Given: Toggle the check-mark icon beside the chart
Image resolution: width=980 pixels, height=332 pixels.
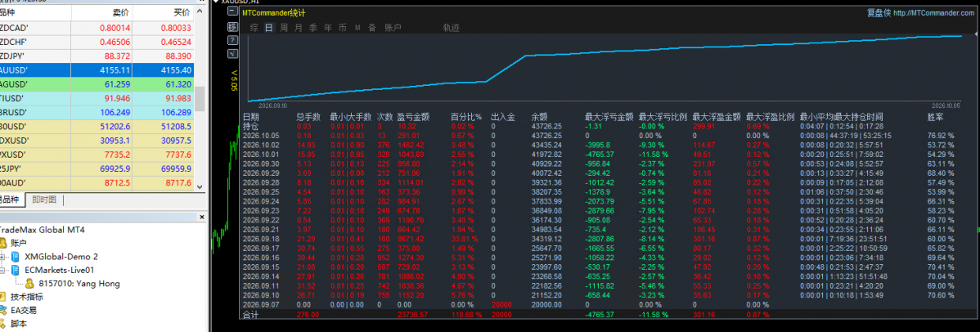Looking at the screenshot, I should click(232, 55).
